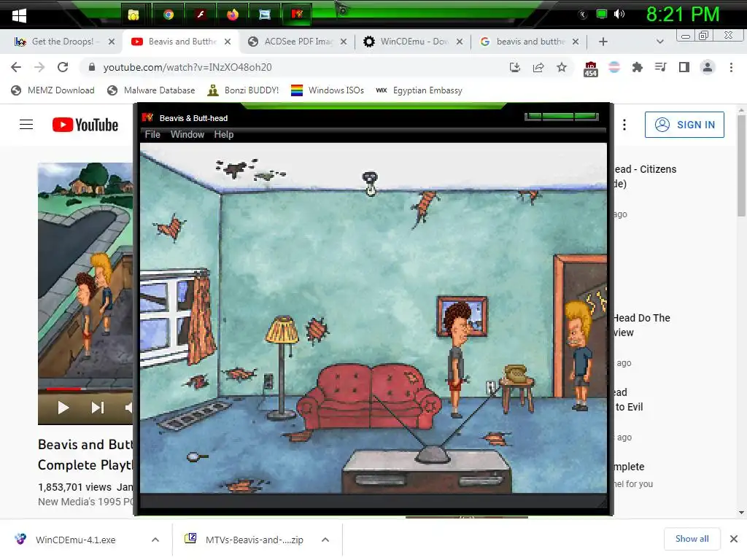Click the striped round extension icon
The width and height of the screenshot is (747, 560).
[x=614, y=67]
